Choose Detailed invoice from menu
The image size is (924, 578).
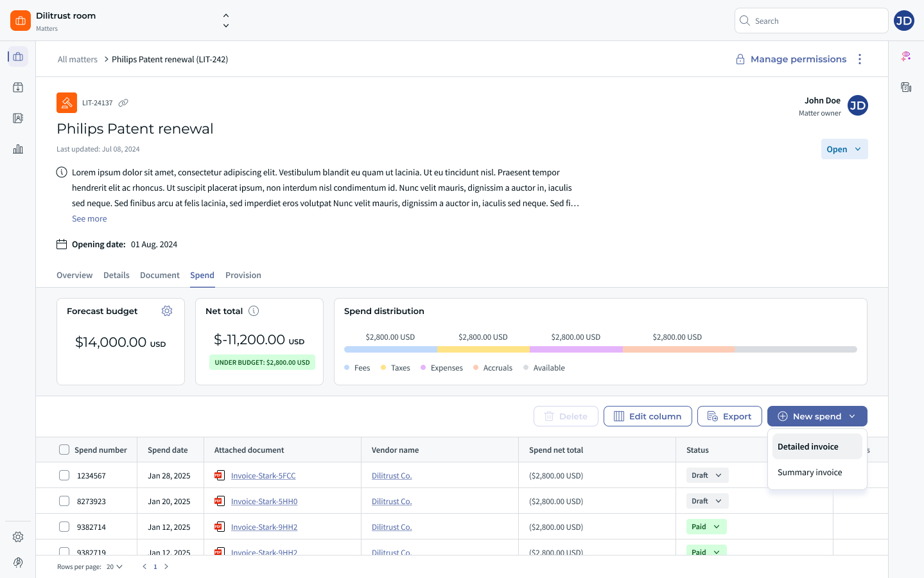coord(817,446)
